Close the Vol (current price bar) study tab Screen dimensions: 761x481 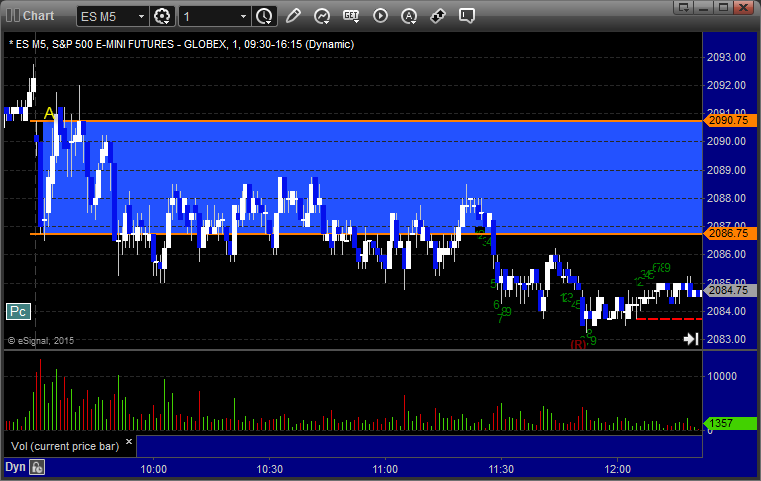[x=129, y=442]
